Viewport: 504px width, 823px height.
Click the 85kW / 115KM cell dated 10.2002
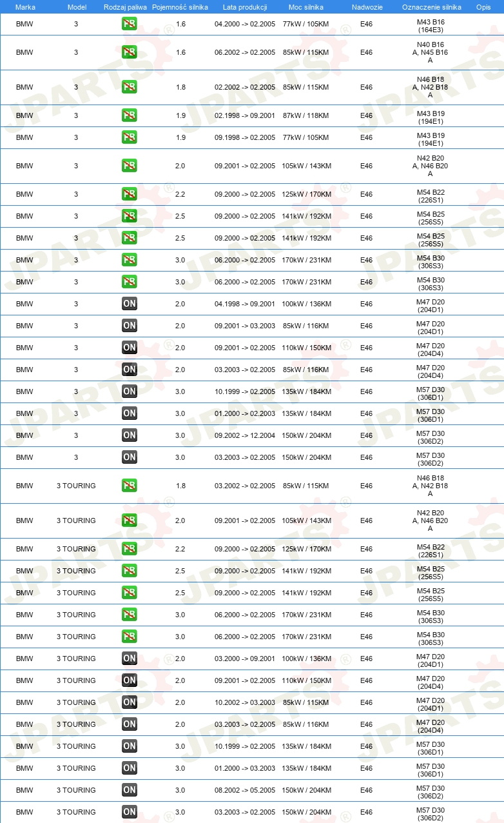coord(305,702)
